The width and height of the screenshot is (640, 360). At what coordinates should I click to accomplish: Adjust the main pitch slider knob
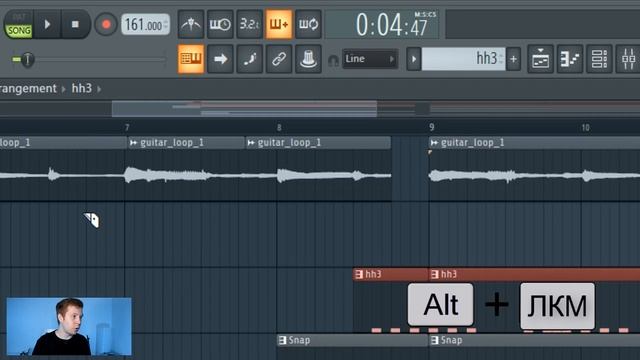click(27, 60)
